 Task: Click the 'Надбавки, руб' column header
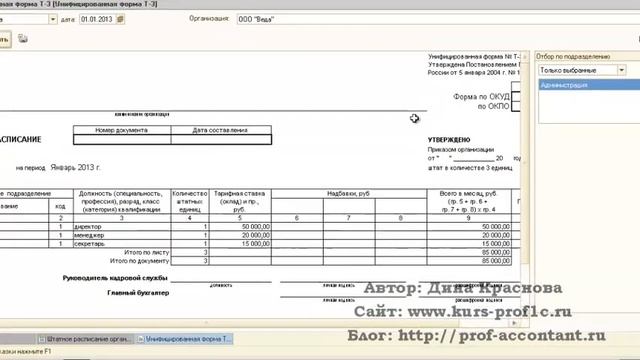click(x=349, y=193)
